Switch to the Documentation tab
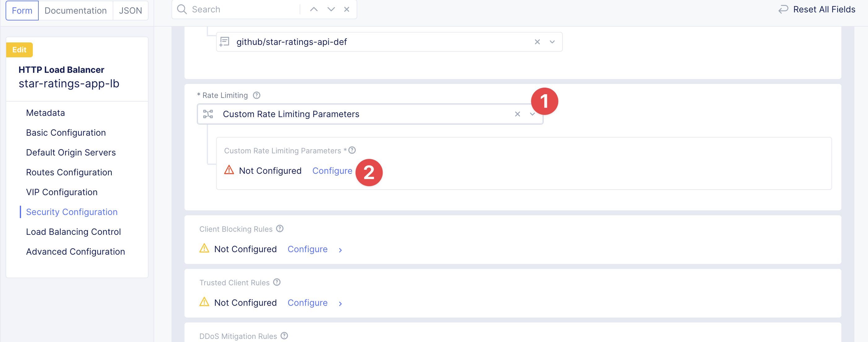Viewport: 868px width, 342px height. [x=76, y=11]
